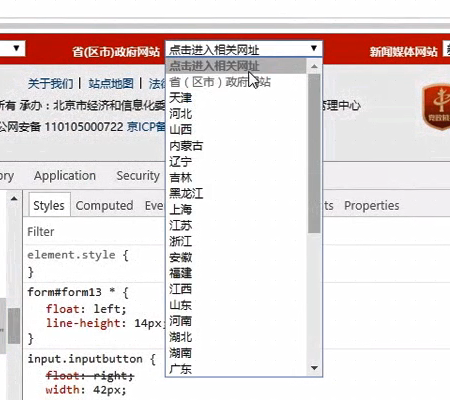This screenshot has height=400, width=450.
Task: Click the dropdown list scroll-down arrow
Action: tap(314, 368)
